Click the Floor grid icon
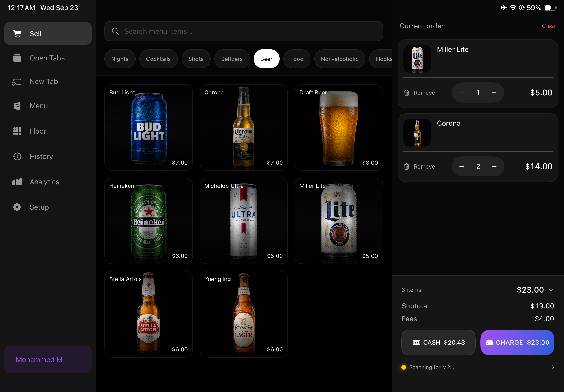The width and height of the screenshot is (564, 392). pyautogui.click(x=17, y=131)
